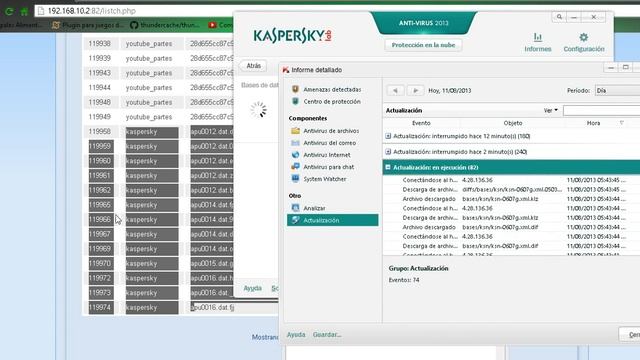Open the YouTube bookmark icon
Viewport: 640px width, 360px height.
[212, 25]
